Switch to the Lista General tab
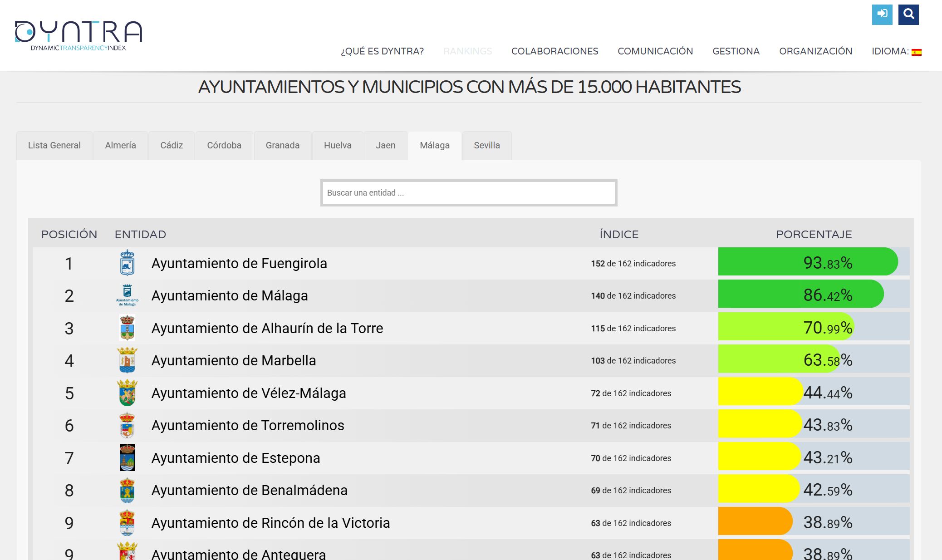 pyautogui.click(x=54, y=145)
